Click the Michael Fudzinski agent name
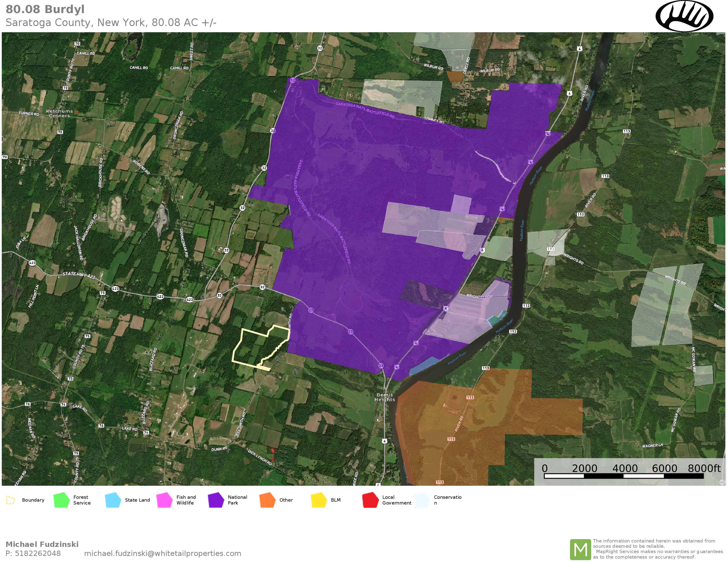The height and width of the screenshot is (563, 728). 42,544
